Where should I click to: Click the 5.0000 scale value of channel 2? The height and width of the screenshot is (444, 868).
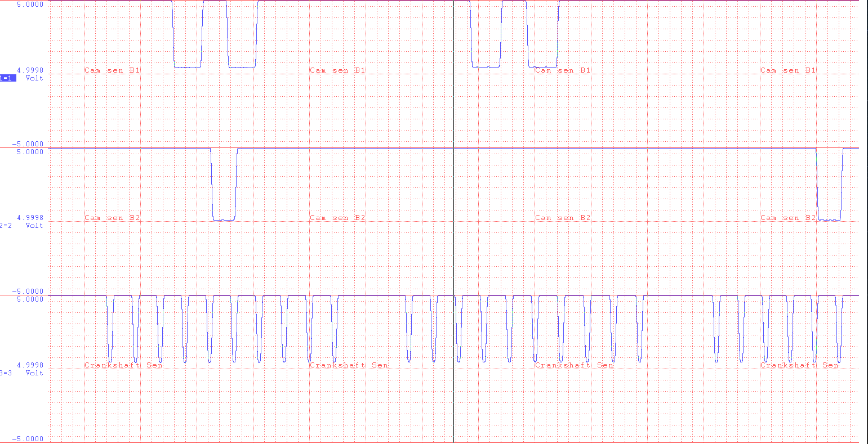[29, 152]
